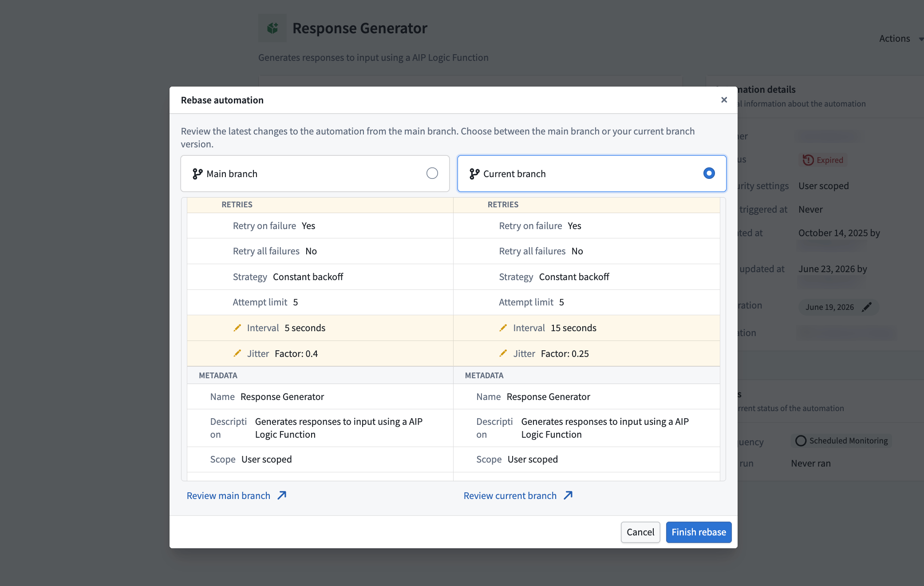This screenshot has width=924, height=586.
Task: Click the 'Never ran' last run value
Action: click(x=810, y=463)
